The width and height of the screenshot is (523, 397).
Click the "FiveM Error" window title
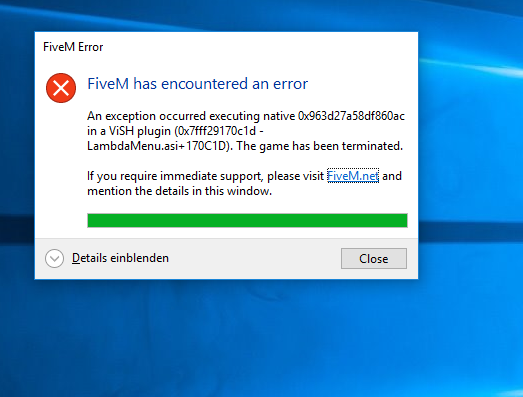[x=73, y=47]
